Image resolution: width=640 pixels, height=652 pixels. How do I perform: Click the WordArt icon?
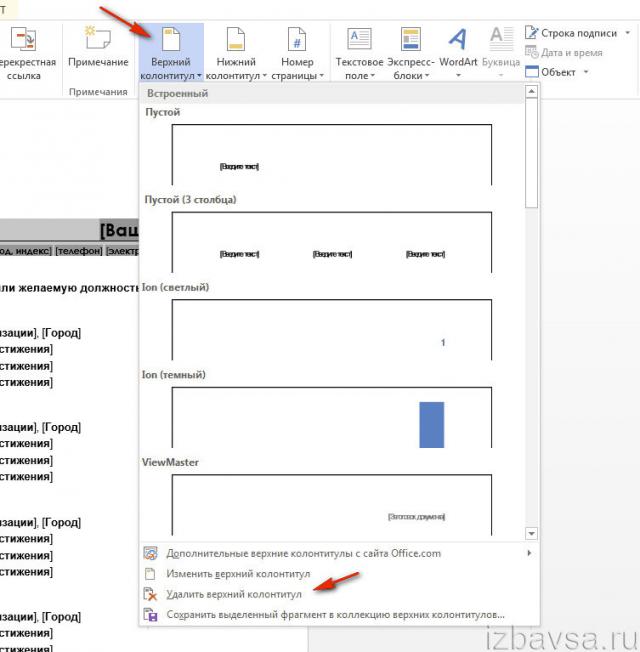coord(458,40)
